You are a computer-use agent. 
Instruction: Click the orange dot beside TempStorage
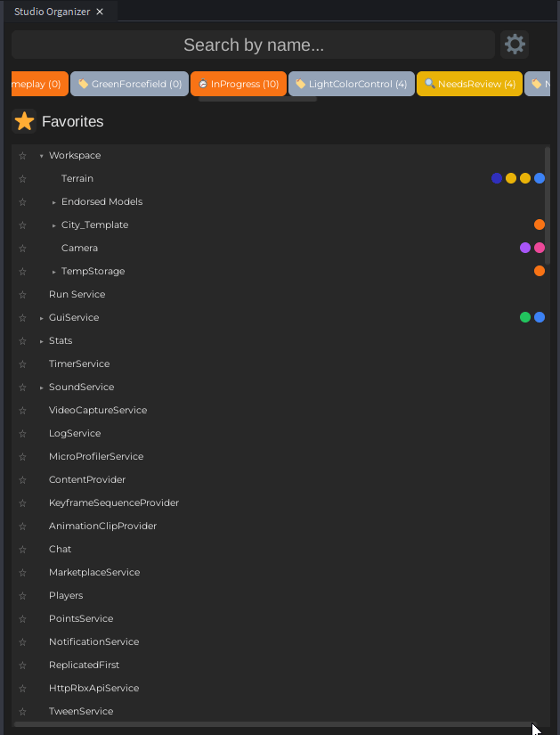point(540,271)
